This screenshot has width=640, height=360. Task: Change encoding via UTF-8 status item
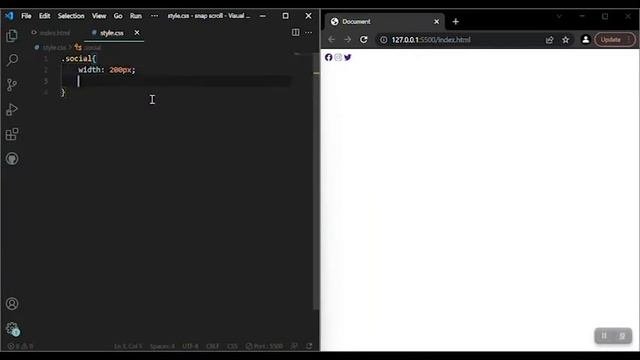190,346
